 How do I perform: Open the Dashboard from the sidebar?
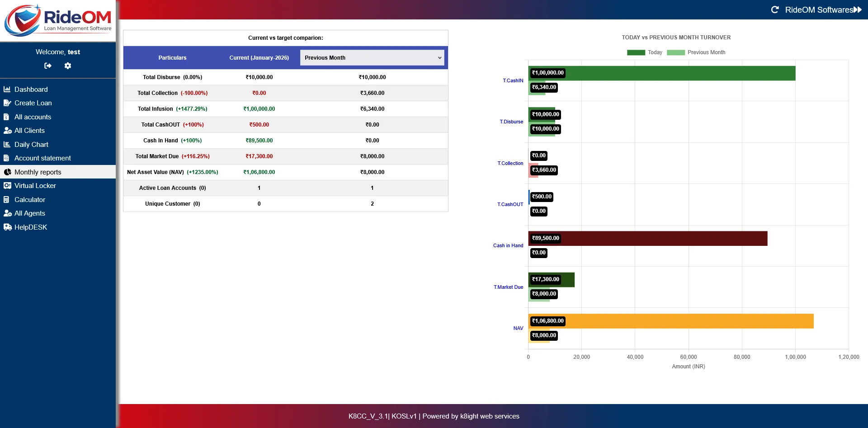click(x=8, y=89)
